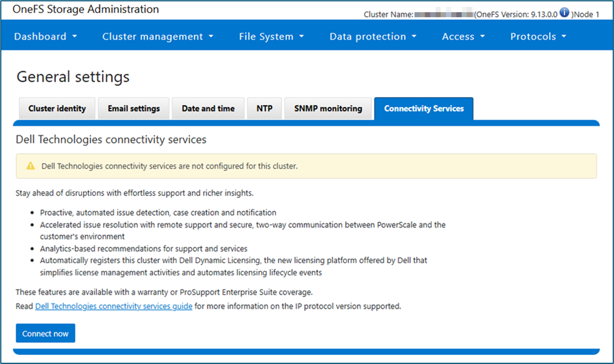Select the Connectivity Services tab

pyautogui.click(x=424, y=109)
